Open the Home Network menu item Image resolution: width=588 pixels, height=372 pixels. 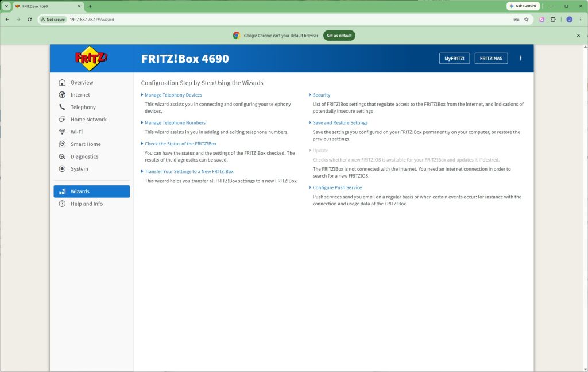click(x=91, y=120)
